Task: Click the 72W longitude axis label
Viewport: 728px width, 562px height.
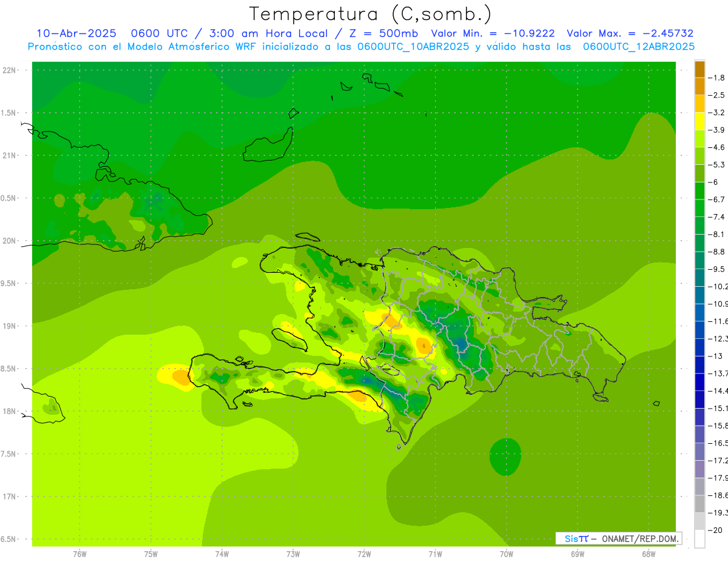Action: tap(364, 554)
